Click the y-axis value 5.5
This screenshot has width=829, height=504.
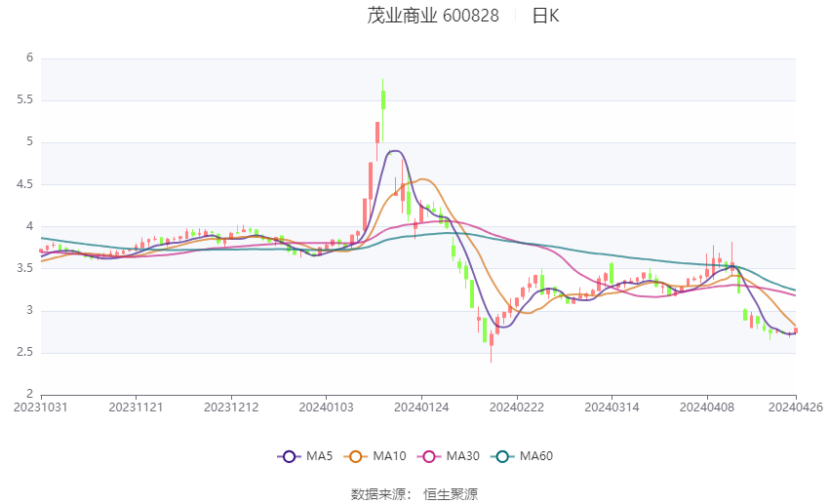(x=24, y=99)
